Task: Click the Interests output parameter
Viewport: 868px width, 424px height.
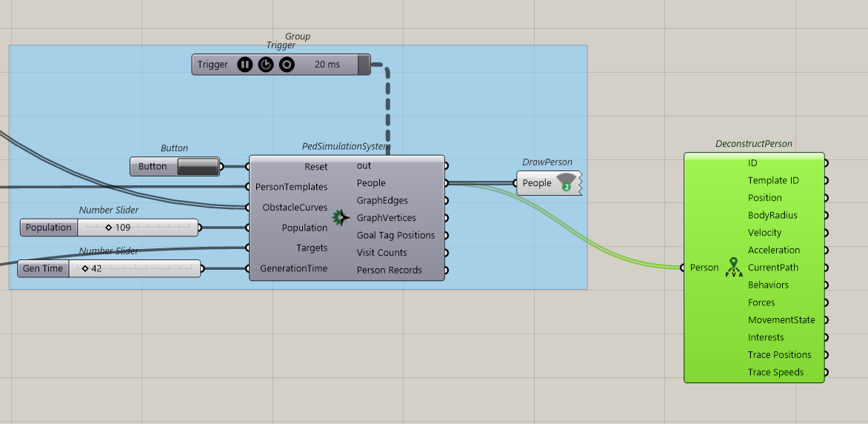Action: 766,337
